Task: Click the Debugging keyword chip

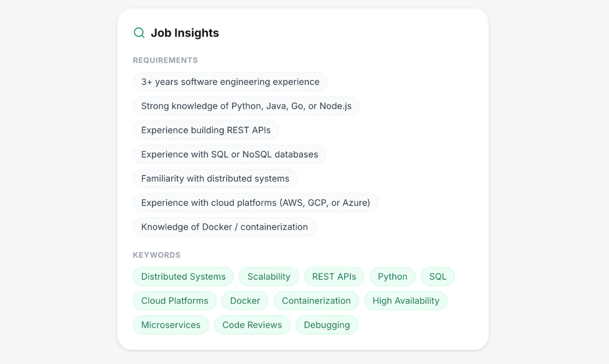Action: pyautogui.click(x=327, y=325)
